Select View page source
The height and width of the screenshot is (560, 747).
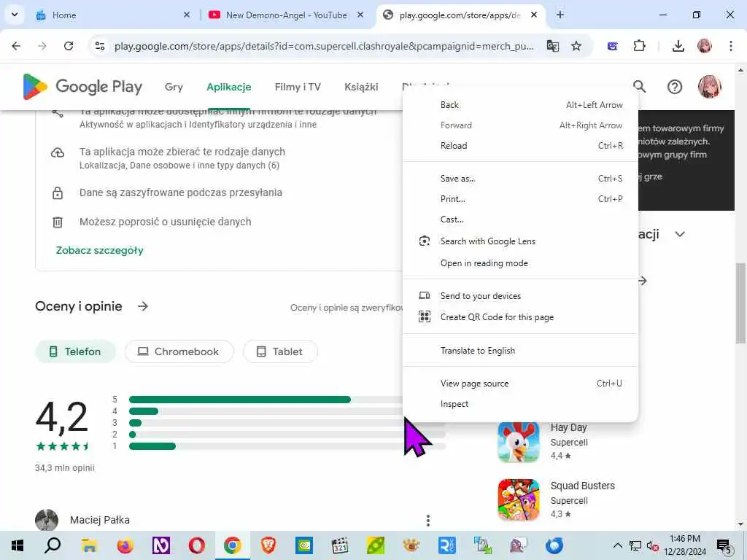coord(520,384)
